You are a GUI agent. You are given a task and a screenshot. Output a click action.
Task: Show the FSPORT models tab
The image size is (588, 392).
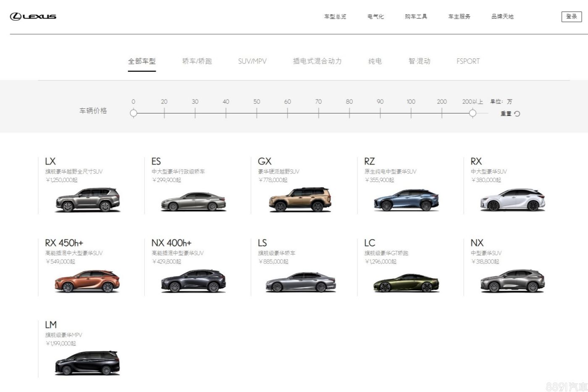tap(468, 61)
